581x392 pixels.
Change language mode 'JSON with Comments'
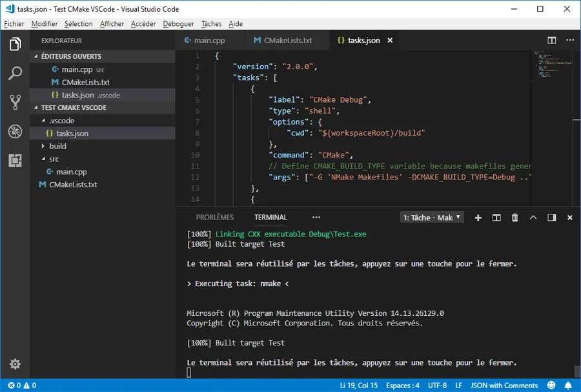point(504,386)
